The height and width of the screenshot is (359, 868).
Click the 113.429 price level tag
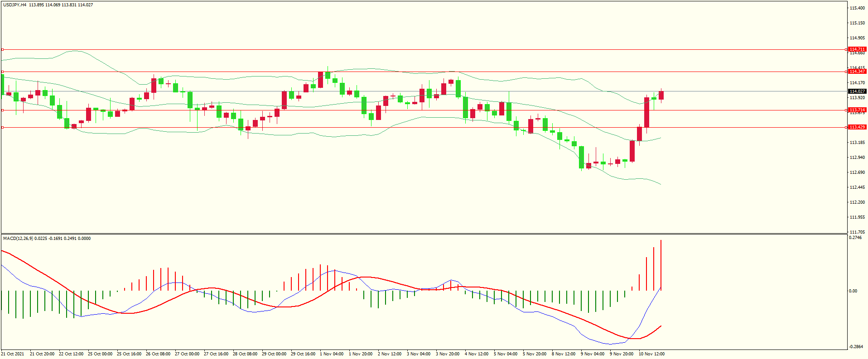857,127
